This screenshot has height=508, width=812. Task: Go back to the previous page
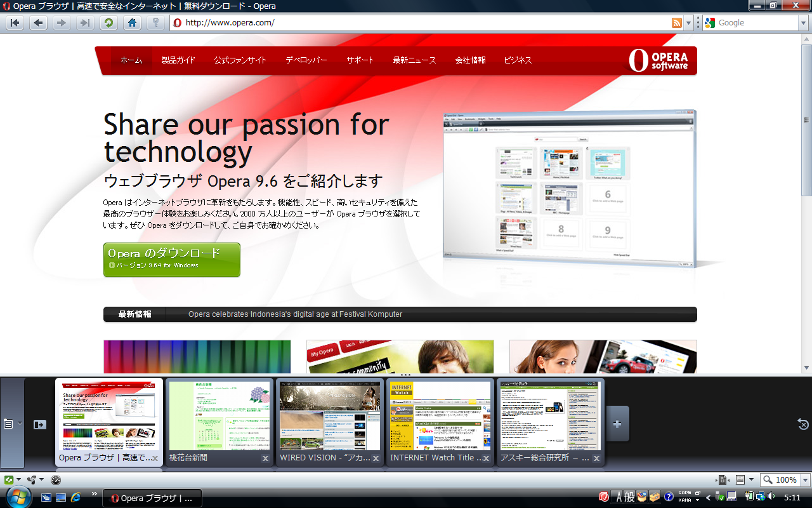pos(38,23)
